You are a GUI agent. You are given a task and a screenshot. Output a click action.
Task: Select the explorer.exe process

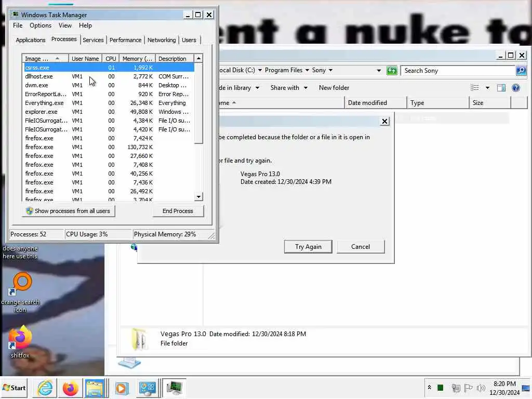(109, 112)
